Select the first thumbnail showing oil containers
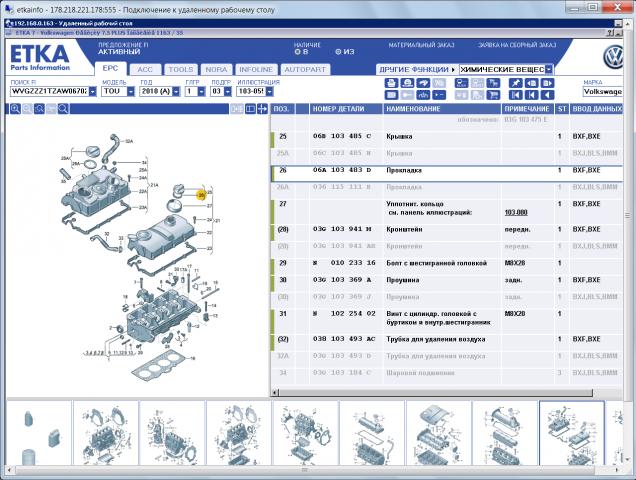Screen dimensions: 636x480 (39, 433)
